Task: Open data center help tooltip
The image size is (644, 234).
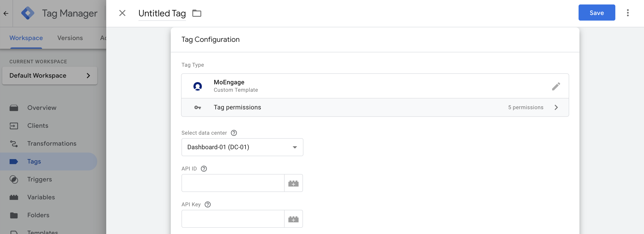Action: coord(234,133)
